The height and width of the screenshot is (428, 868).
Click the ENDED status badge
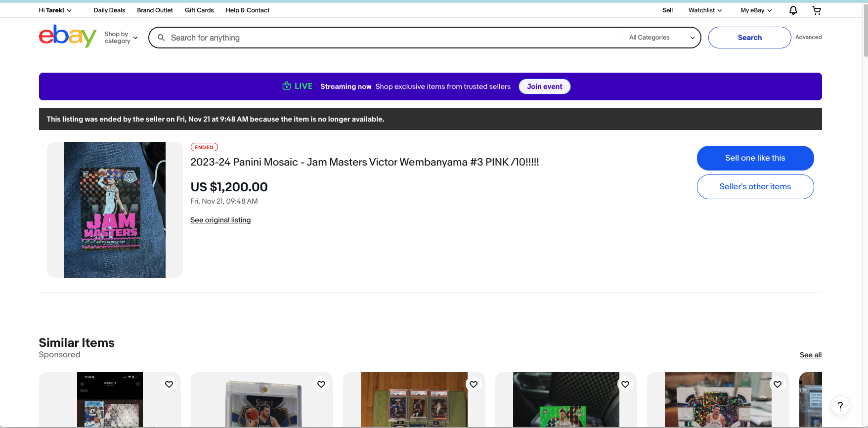click(204, 147)
